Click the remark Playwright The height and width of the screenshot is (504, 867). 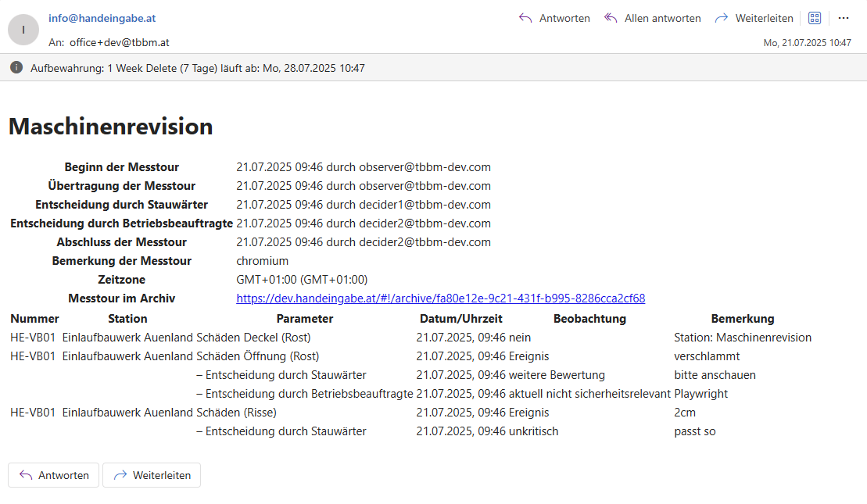[700, 394]
